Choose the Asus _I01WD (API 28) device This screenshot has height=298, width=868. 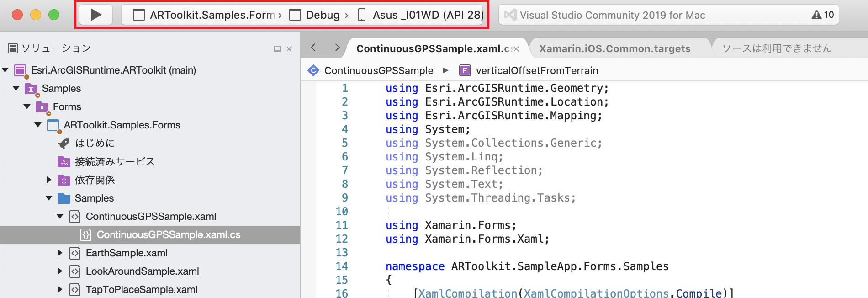click(420, 15)
